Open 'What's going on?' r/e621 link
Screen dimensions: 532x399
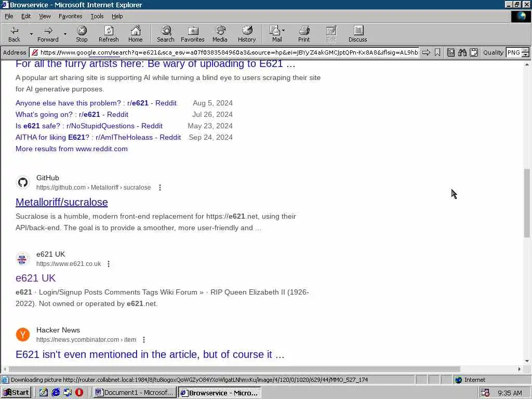click(x=72, y=115)
